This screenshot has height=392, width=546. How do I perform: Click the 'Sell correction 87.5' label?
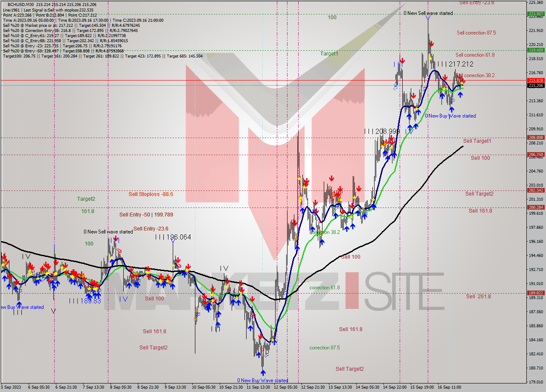pyautogui.click(x=476, y=33)
